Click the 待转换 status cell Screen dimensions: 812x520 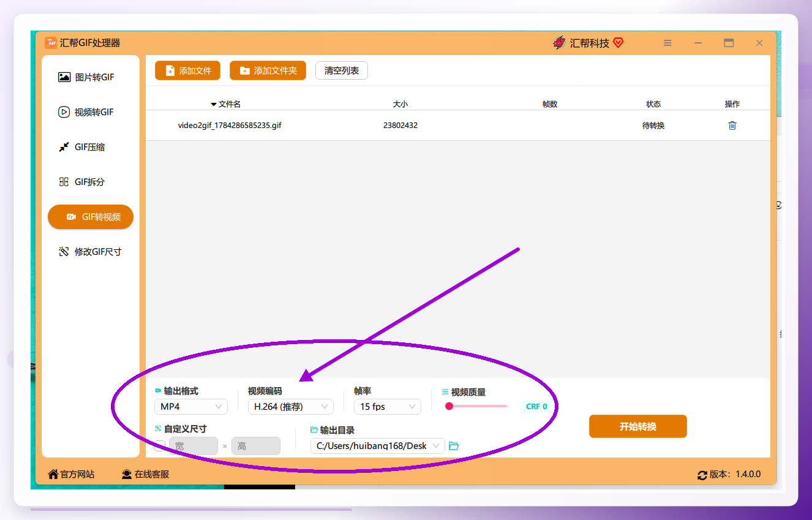pyautogui.click(x=653, y=126)
